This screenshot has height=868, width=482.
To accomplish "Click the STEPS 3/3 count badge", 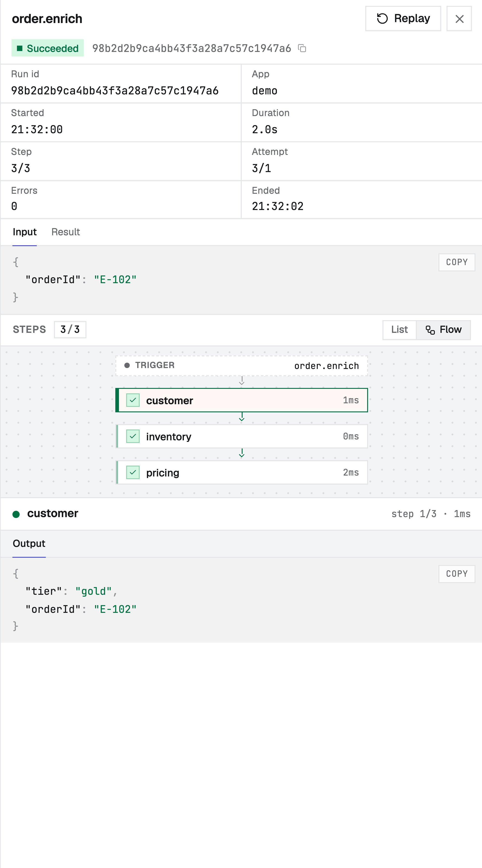I will coord(70,329).
